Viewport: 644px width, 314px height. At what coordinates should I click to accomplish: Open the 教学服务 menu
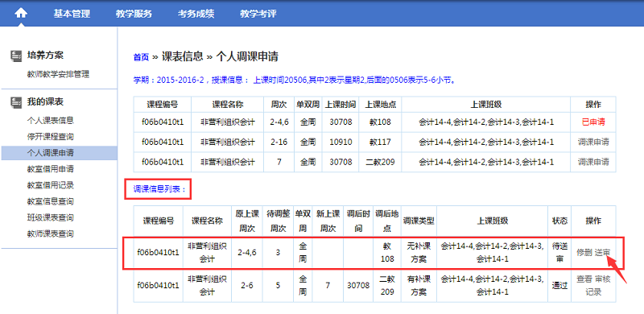(x=134, y=14)
